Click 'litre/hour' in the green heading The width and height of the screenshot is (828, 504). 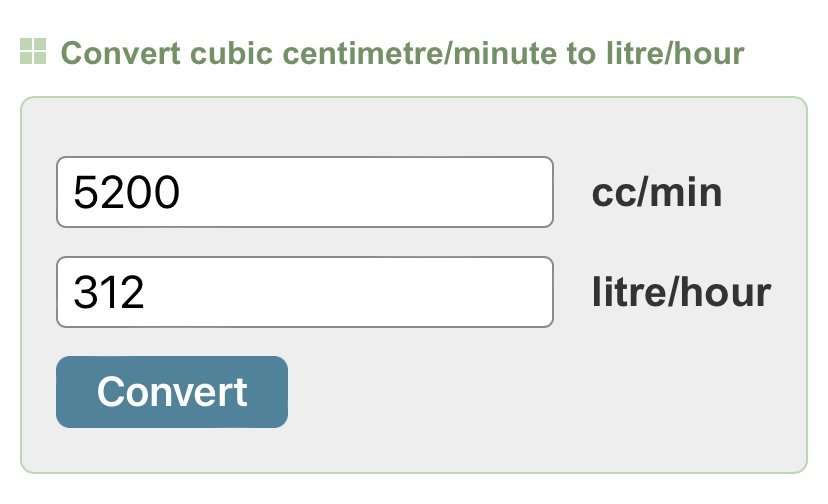click(x=675, y=53)
